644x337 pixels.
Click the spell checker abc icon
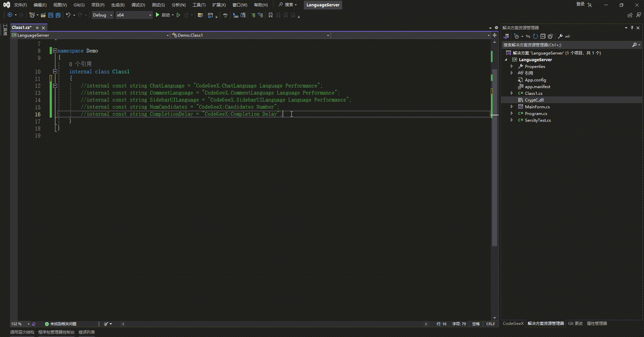tap(225, 15)
